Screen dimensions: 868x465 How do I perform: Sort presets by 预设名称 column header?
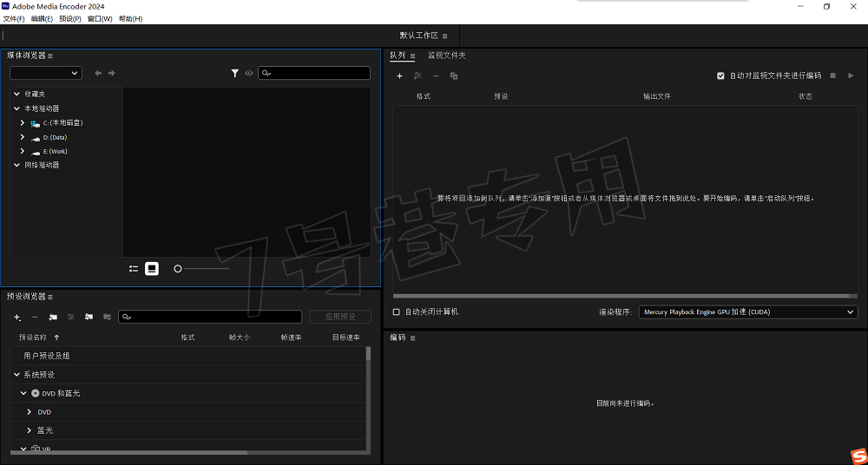(x=33, y=337)
